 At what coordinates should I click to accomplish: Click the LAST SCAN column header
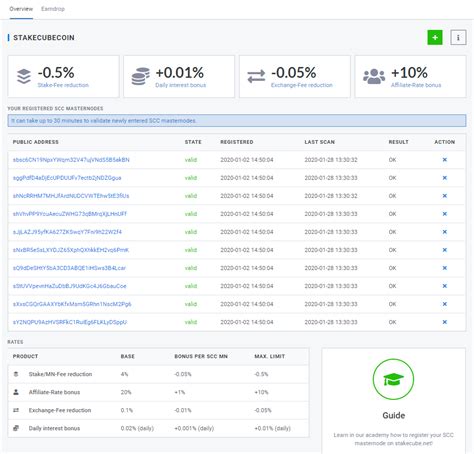click(x=319, y=142)
